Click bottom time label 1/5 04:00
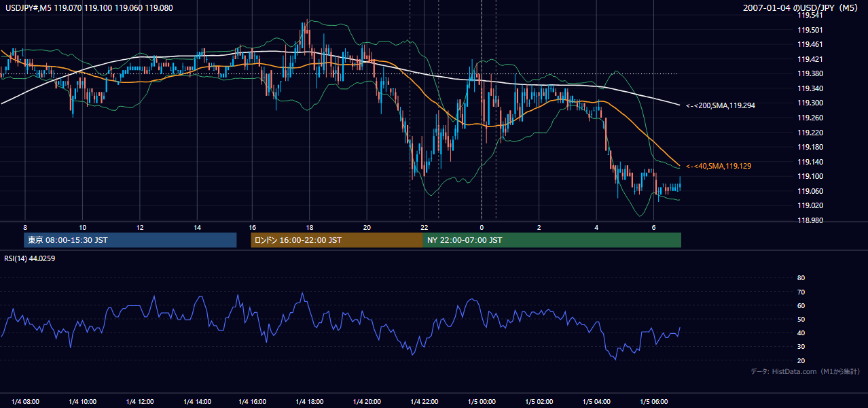The width and height of the screenshot is (868, 408). [x=596, y=401]
